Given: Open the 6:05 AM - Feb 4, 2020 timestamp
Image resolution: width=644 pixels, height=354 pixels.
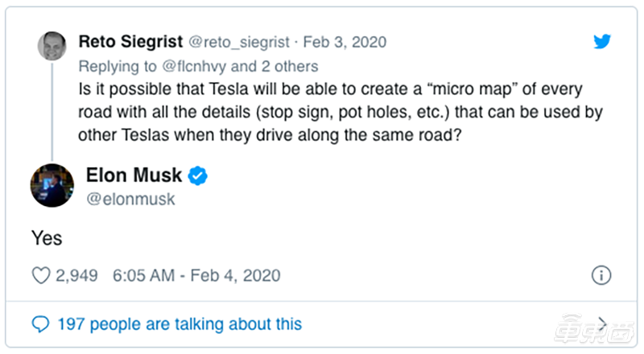Looking at the screenshot, I should [196, 275].
